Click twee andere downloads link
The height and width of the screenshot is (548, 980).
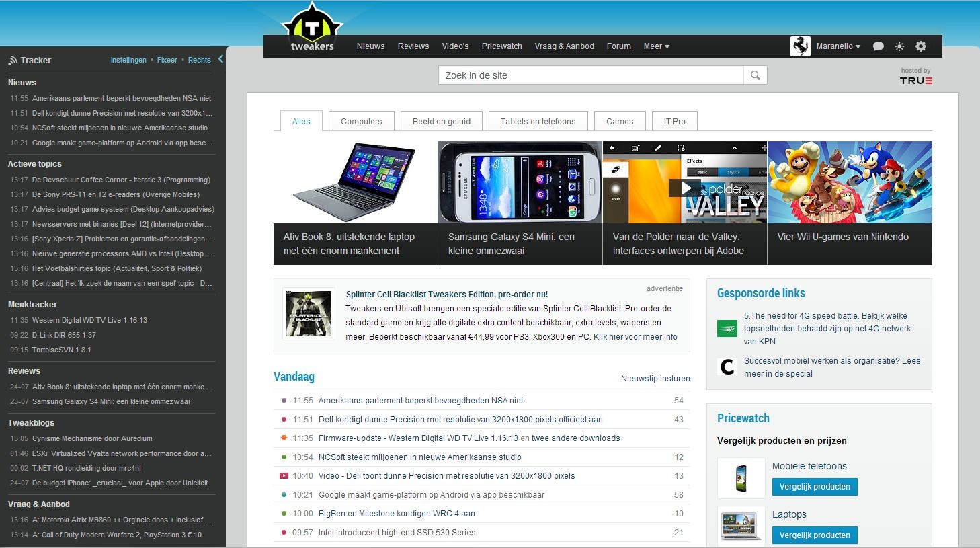click(x=576, y=438)
